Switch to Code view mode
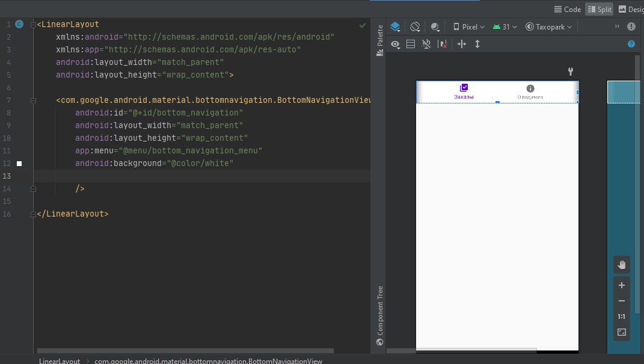Viewport: 644px width, 364px height. tap(567, 9)
